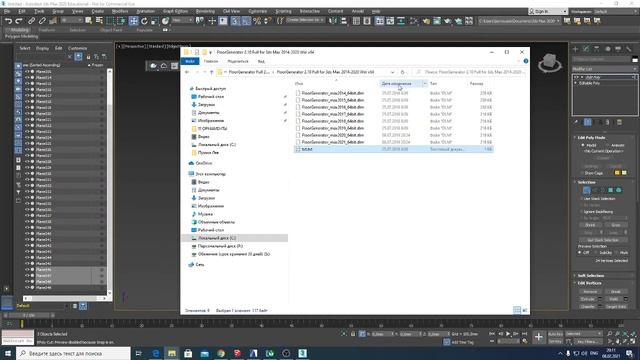Open the Windows Start menu
The image size is (640, 360).
(x=8, y=353)
